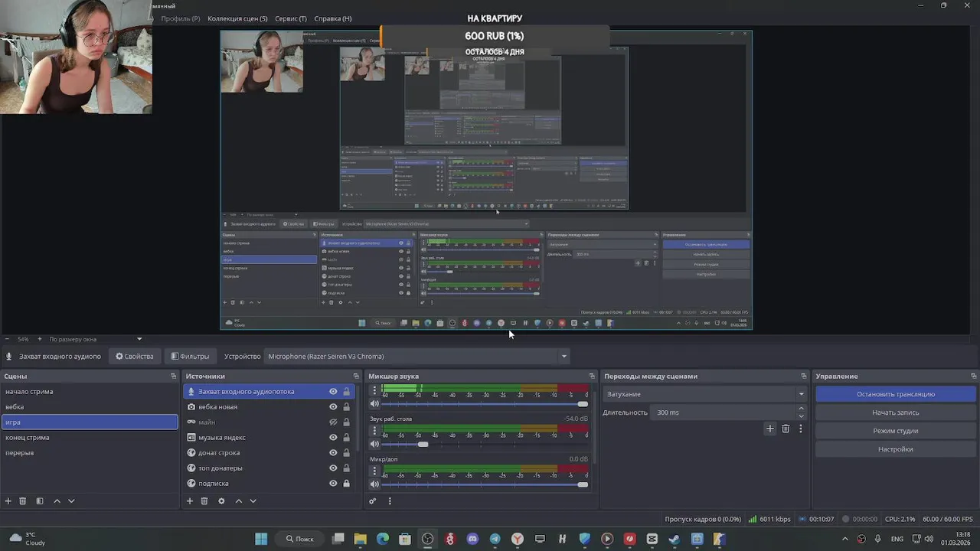This screenshot has height=551, width=980.
Task: Expand the hidden system tray icons chevron
Action: point(844,539)
